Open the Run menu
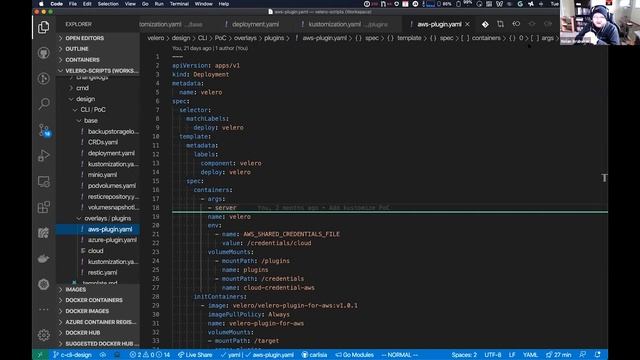This screenshot has width=640, height=360. click(159, 4)
